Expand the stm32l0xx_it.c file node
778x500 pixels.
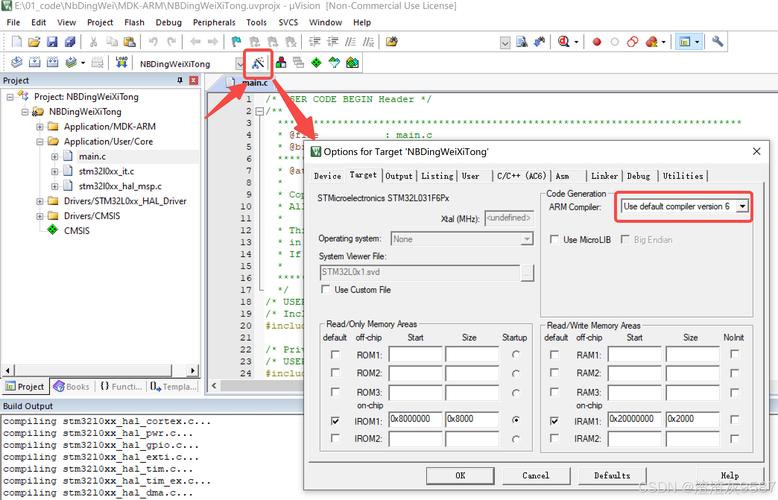tap(55, 171)
